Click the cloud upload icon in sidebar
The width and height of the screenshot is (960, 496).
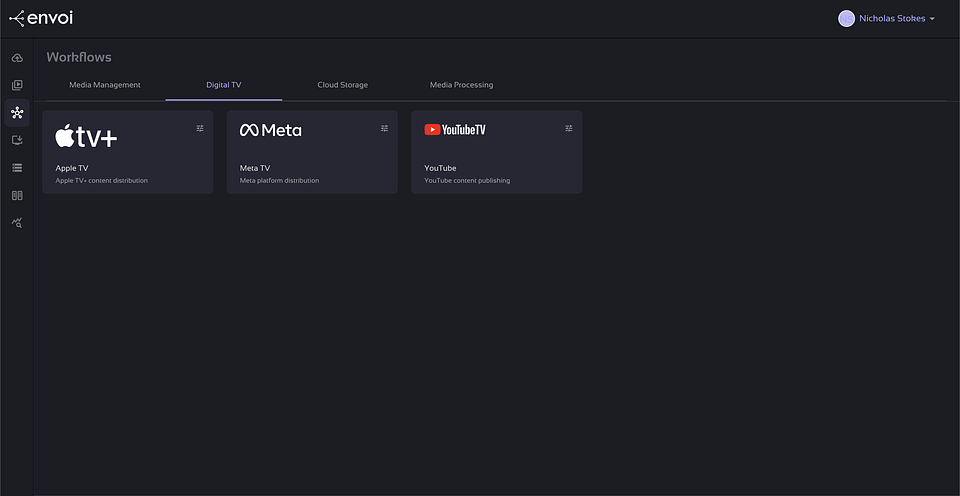point(17,58)
